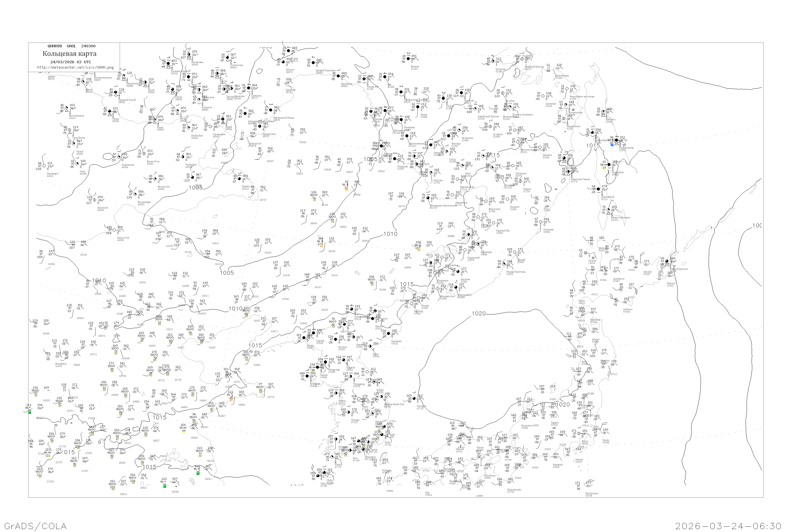This screenshot has width=798, height=532.
Task: Click the filled station circle at Ильинский 32121
Action: tap(598, 189)
